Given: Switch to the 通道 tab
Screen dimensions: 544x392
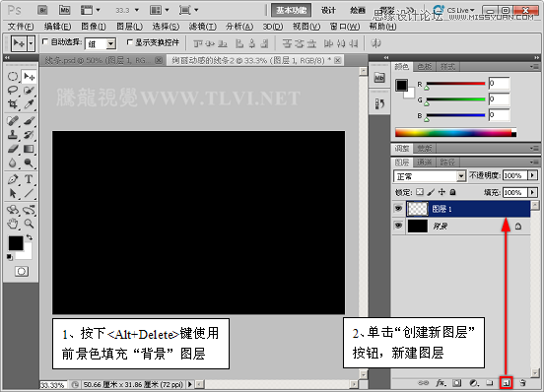Looking at the screenshot, I should [x=425, y=163].
